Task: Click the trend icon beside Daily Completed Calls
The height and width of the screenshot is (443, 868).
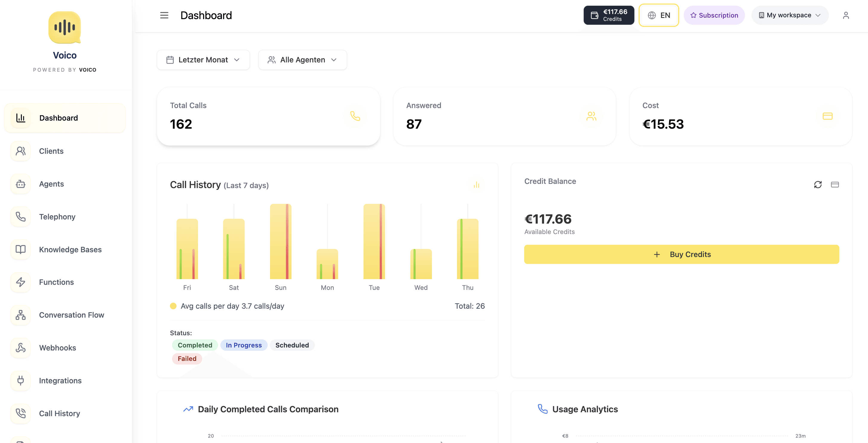Action: pyautogui.click(x=188, y=409)
